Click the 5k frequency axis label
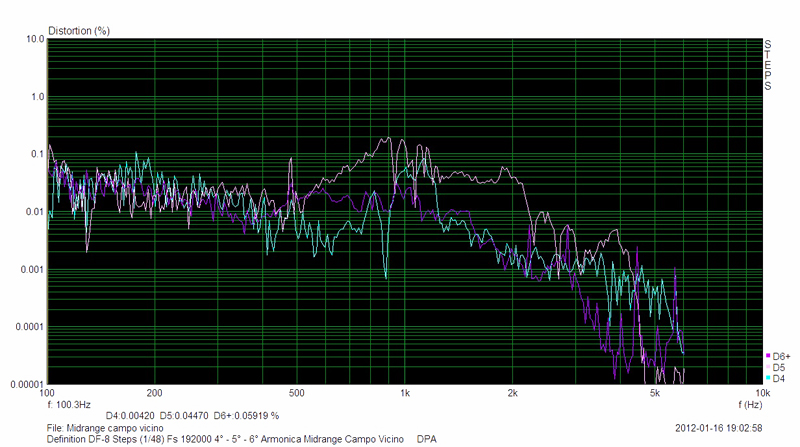 click(655, 393)
